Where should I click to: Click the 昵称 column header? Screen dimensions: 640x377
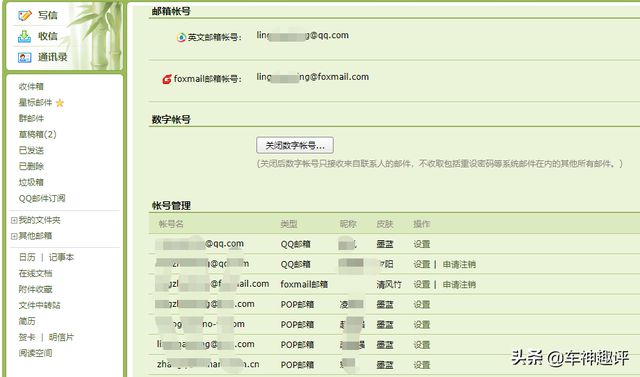(348, 224)
